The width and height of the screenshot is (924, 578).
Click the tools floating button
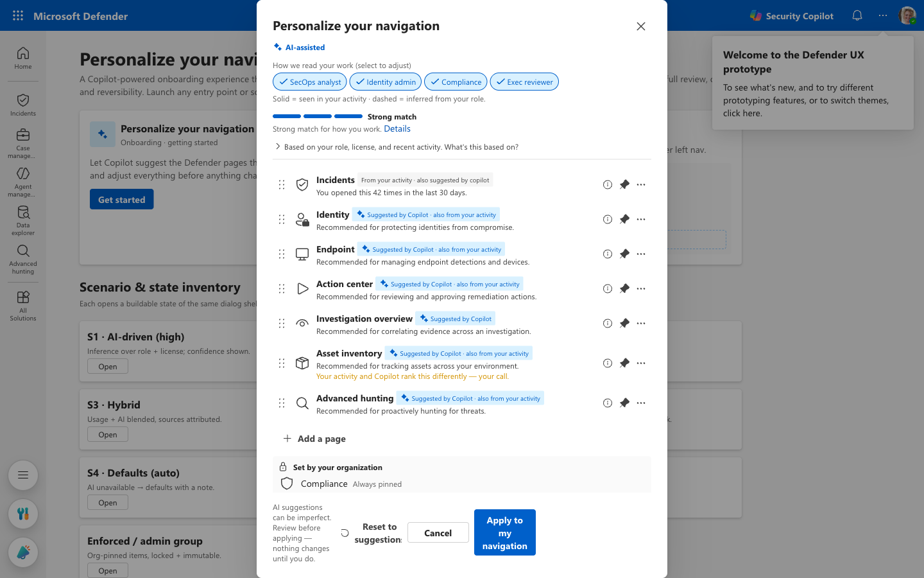pos(23,514)
